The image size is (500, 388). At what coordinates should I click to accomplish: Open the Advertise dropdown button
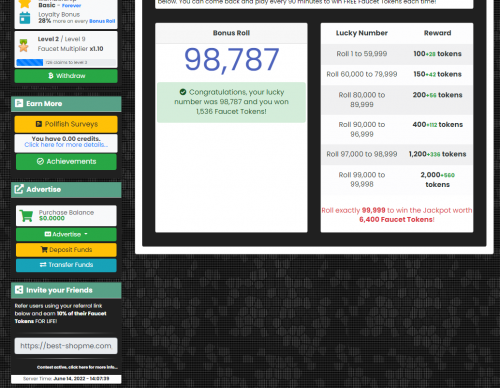coord(66,234)
